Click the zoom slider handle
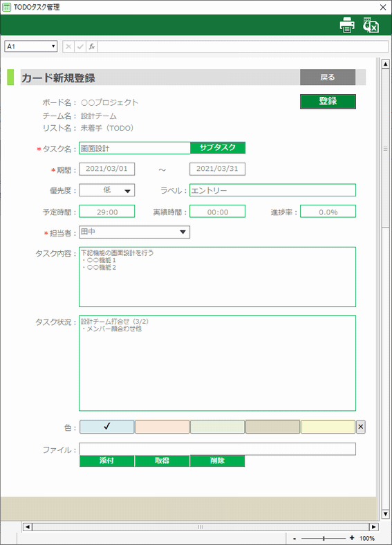 click(324, 538)
